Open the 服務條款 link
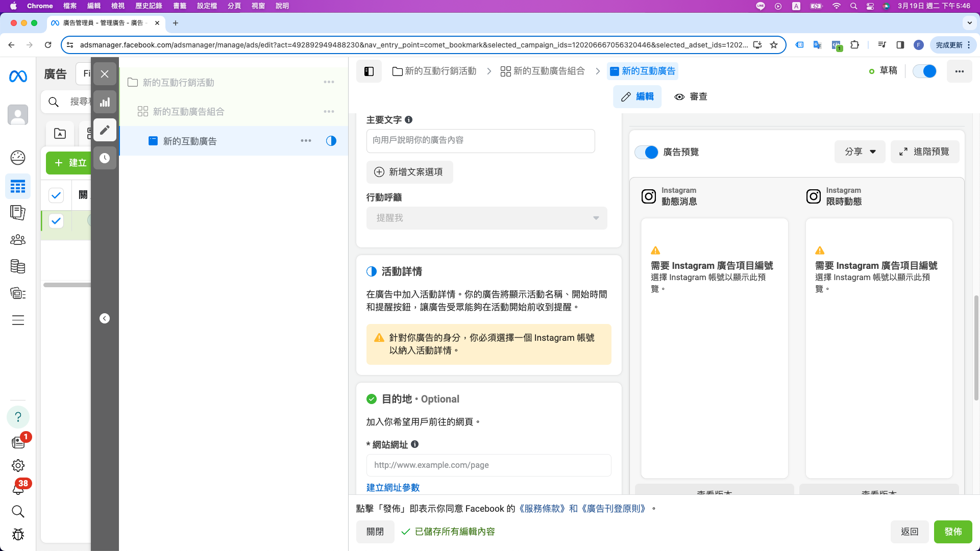 pos(543,509)
